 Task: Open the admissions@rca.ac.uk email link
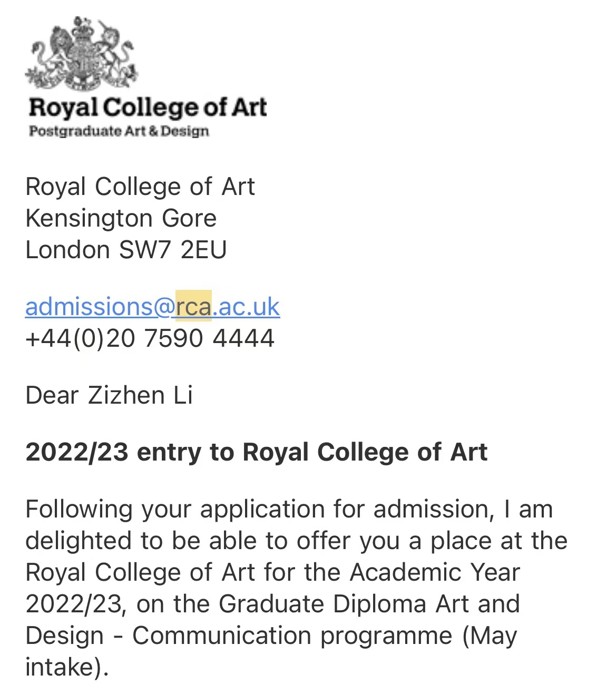tap(152, 307)
